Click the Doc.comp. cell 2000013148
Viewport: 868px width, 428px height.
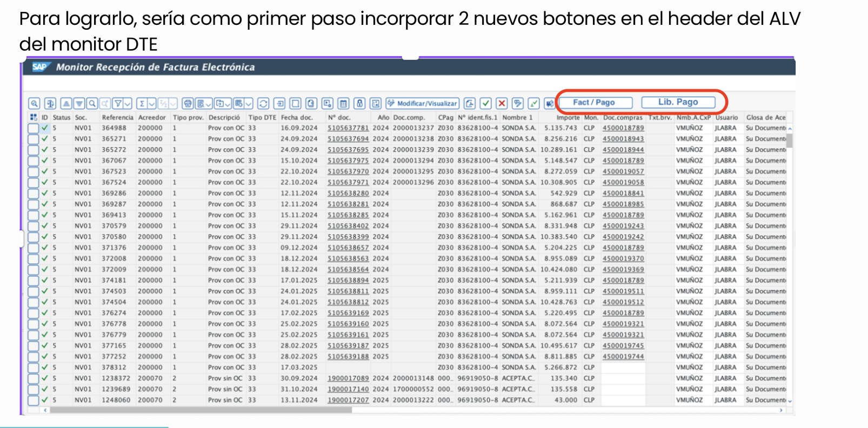pos(413,378)
